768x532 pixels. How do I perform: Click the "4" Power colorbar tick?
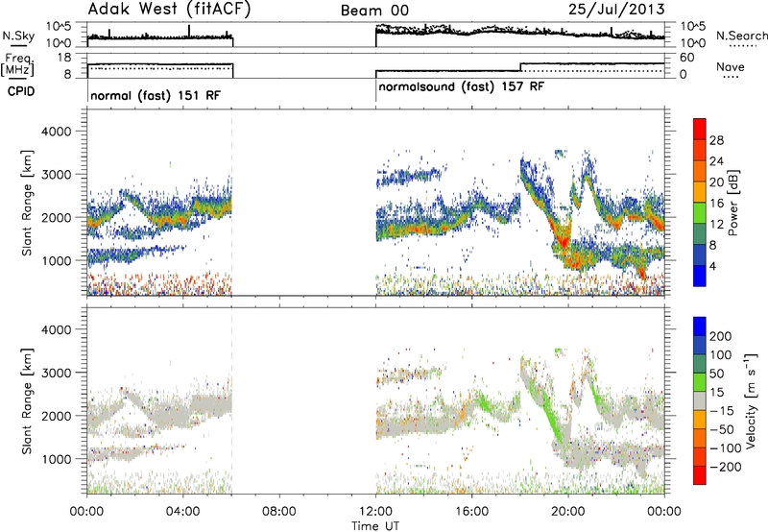[713, 266]
